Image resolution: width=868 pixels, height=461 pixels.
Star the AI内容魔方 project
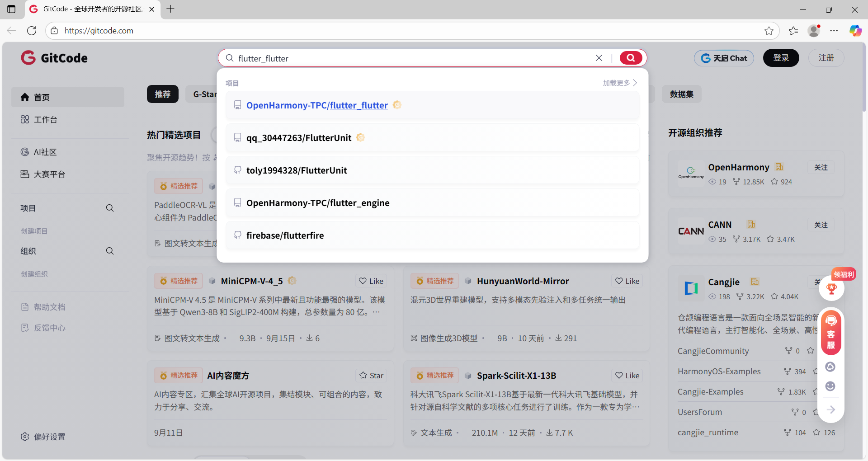[371, 376]
